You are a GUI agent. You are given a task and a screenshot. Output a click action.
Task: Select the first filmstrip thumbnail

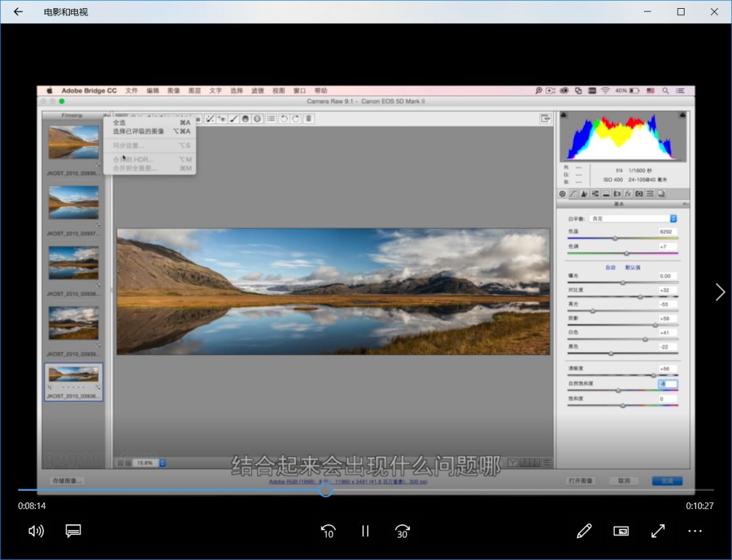73,142
